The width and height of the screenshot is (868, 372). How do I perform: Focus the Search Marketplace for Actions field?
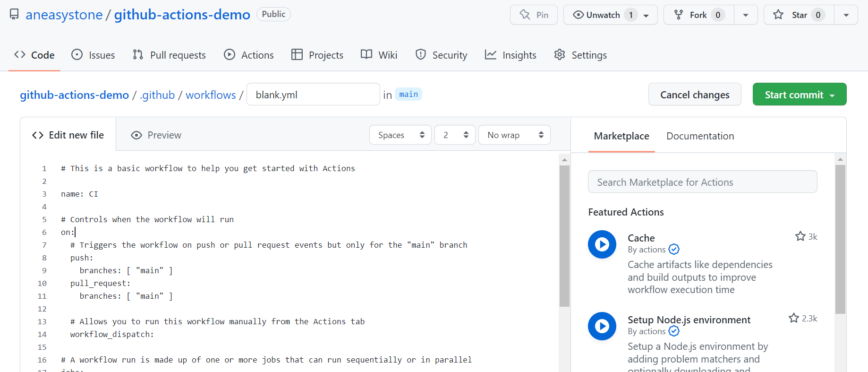coord(703,182)
